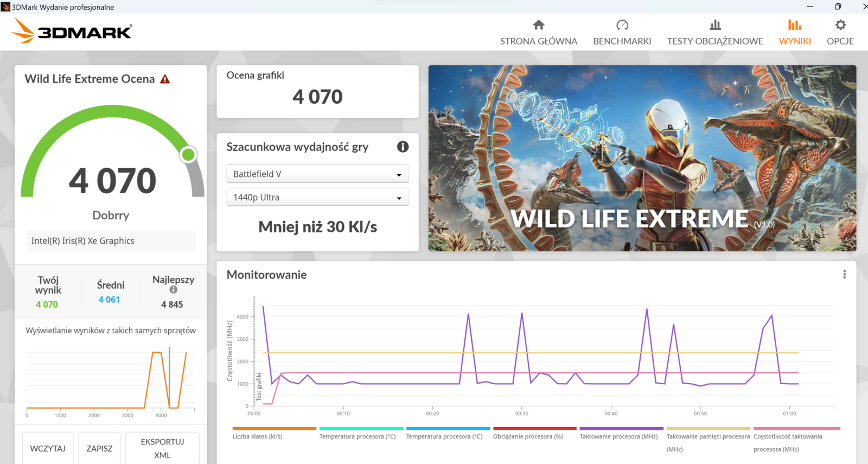
Task: Open the three-dot menu in Monitorowanie
Action: [844, 275]
